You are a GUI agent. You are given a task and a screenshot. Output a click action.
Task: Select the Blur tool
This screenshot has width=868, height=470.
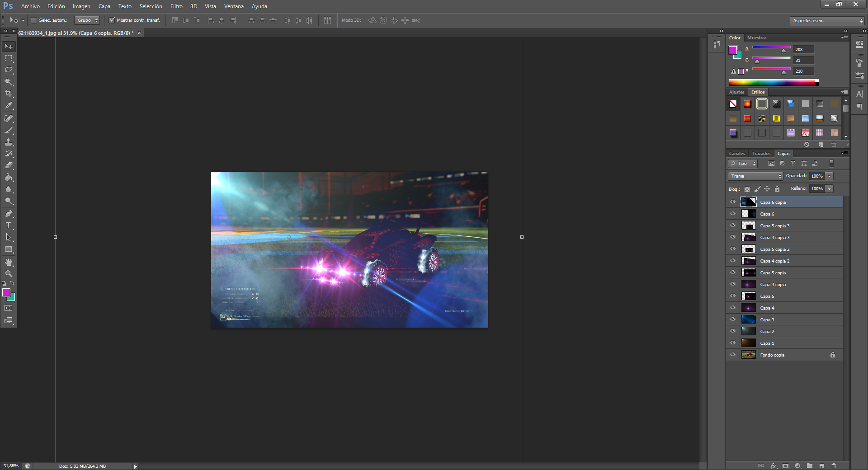[x=9, y=189]
